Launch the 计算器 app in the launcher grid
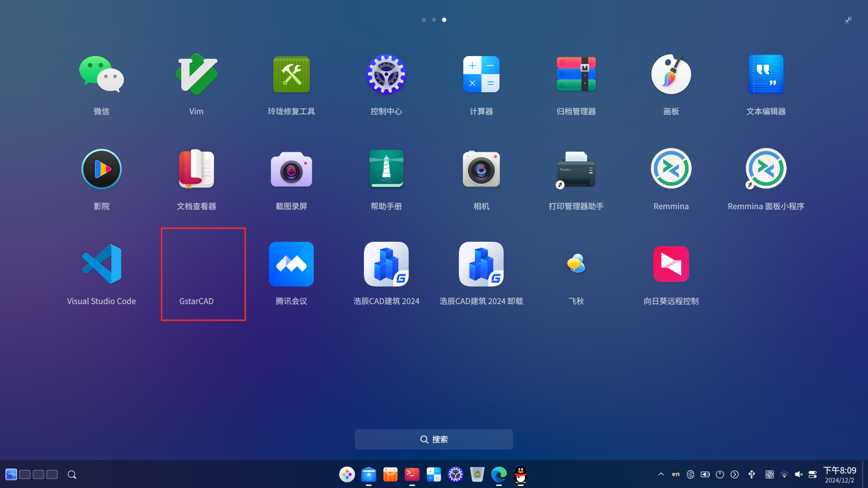The width and height of the screenshot is (868, 488). tap(481, 75)
